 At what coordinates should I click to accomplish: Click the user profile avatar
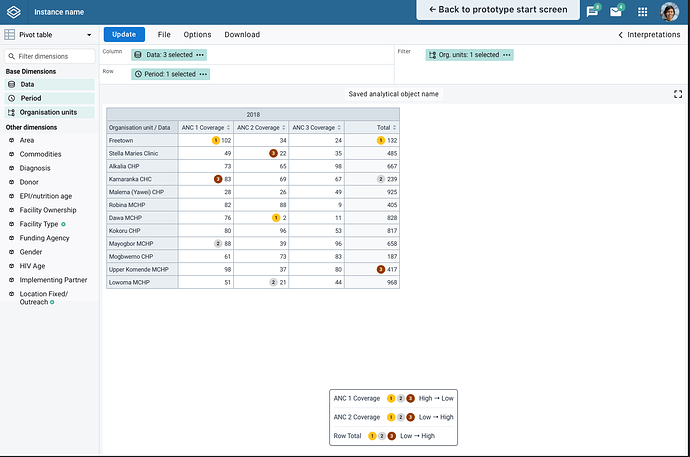coord(669,11)
